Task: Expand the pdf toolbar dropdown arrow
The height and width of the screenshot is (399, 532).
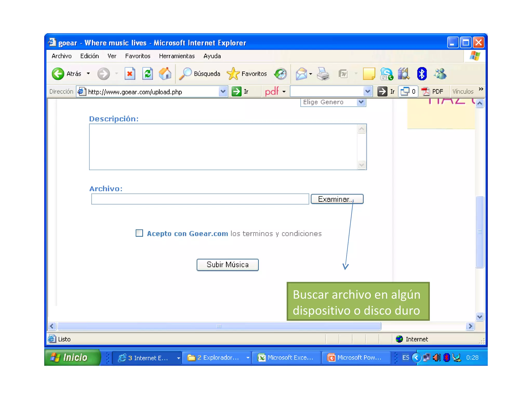Action: 284,92
